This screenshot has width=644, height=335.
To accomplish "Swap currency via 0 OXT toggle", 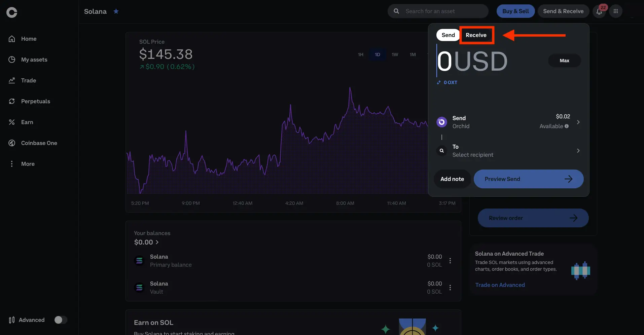I will (x=447, y=82).
